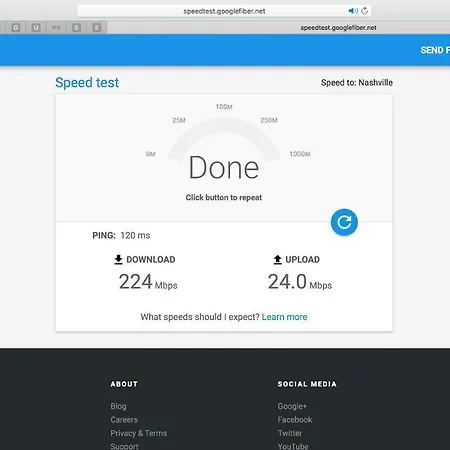The height and width of the screenshot is (450, 450).
Task: Open the fourth pinned E tab
Action: coord(76,27)
